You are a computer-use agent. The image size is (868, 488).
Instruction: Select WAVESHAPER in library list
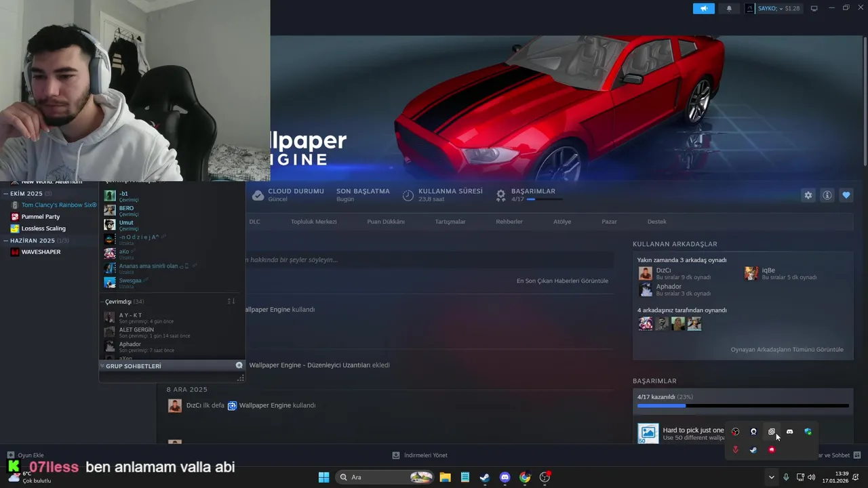pos(41,252)
